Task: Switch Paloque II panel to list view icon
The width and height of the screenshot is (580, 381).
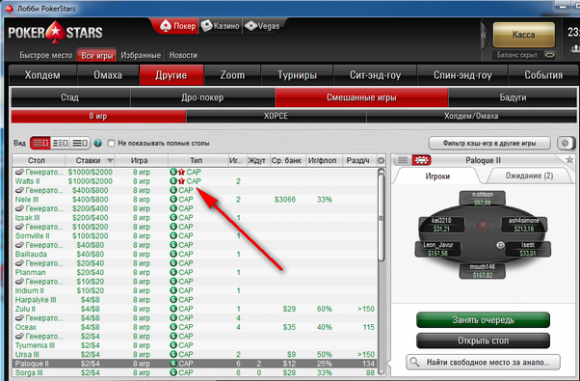Action: pos(403,160)
